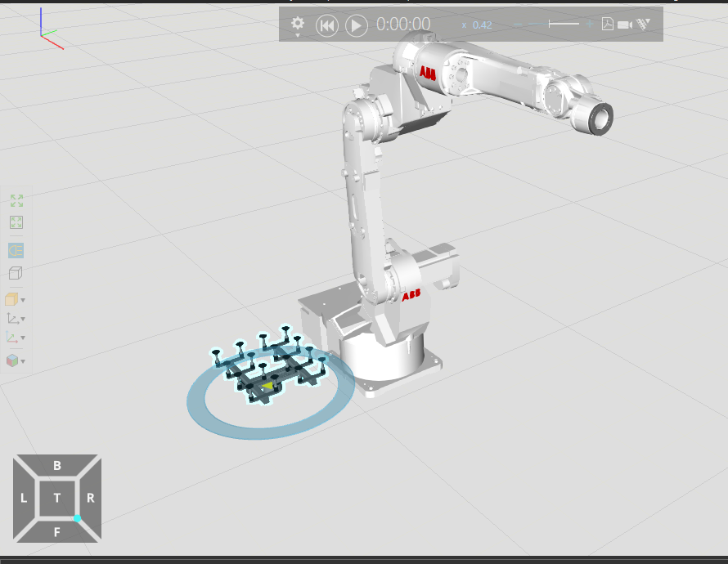
Task: Expand gray axes frame dropdown arrow
Action: 23,319
